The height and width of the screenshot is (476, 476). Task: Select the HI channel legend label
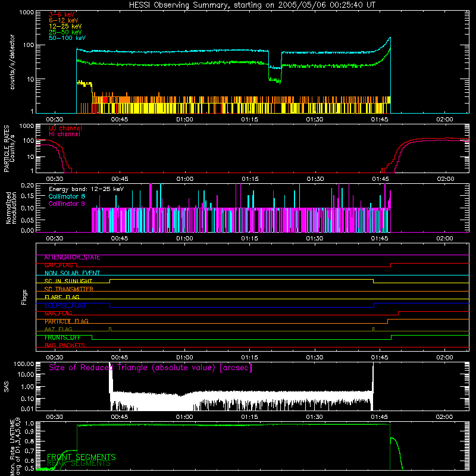(64, 134)
